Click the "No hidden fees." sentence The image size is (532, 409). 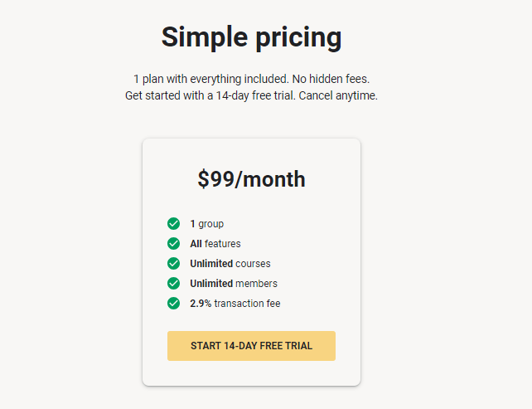tap(331, 79)
